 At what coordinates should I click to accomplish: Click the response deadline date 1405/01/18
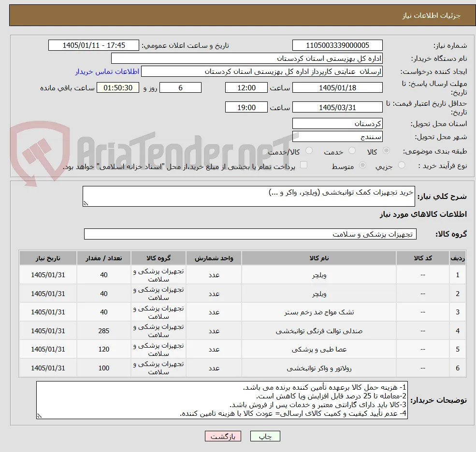[337, 88]
